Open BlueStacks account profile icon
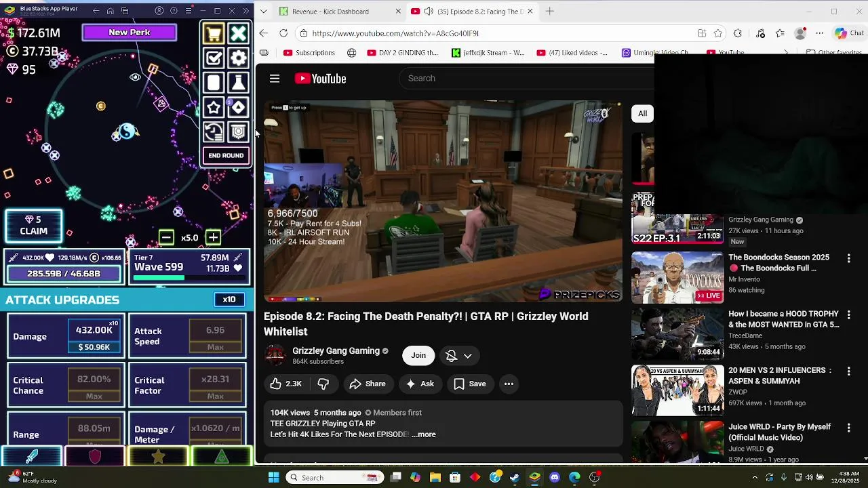 pos(159,11)
